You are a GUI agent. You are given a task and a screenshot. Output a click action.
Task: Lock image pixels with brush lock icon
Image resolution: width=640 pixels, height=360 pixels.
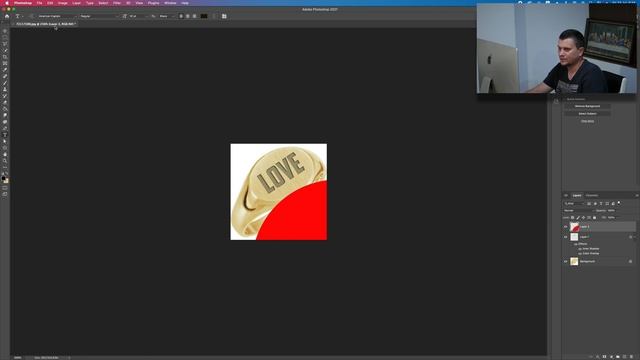578,218
